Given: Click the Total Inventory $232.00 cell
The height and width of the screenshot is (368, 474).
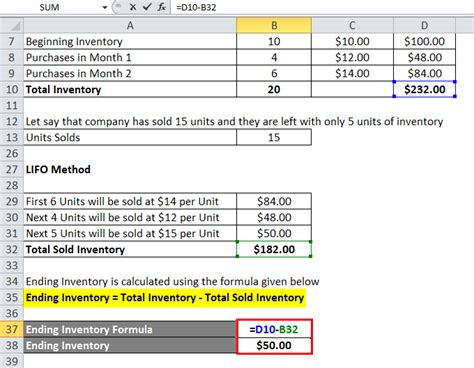Looking at the screenshot, I should pyautogui.click(x=424, y=89).
